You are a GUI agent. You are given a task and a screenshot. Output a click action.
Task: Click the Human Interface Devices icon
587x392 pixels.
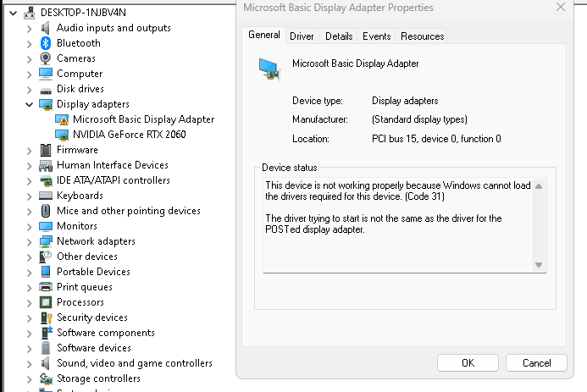46,165
